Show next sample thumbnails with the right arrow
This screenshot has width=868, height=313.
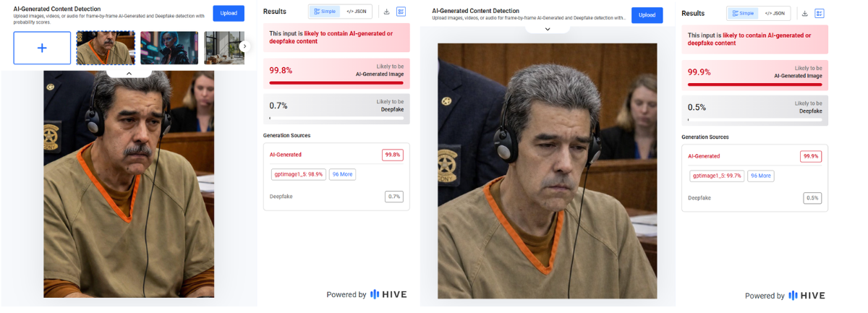(x=244, y=46)
